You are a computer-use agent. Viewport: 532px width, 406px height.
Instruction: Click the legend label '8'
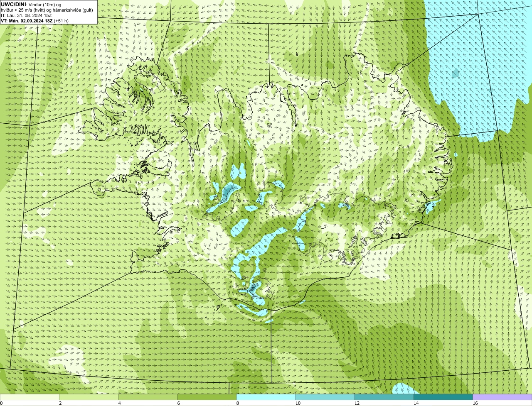[238, 403]
